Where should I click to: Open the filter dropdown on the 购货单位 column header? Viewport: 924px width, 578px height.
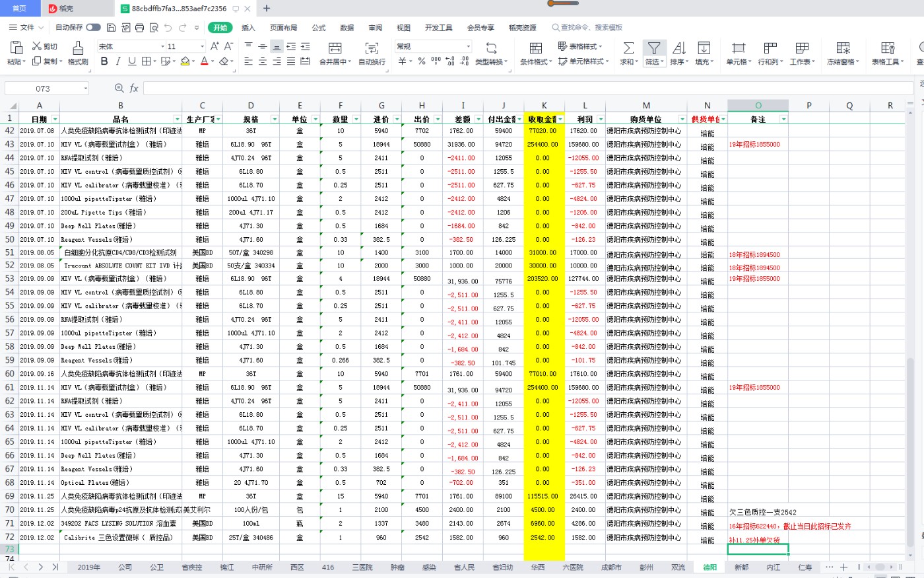pyautogui.click(x=682, y=120)
